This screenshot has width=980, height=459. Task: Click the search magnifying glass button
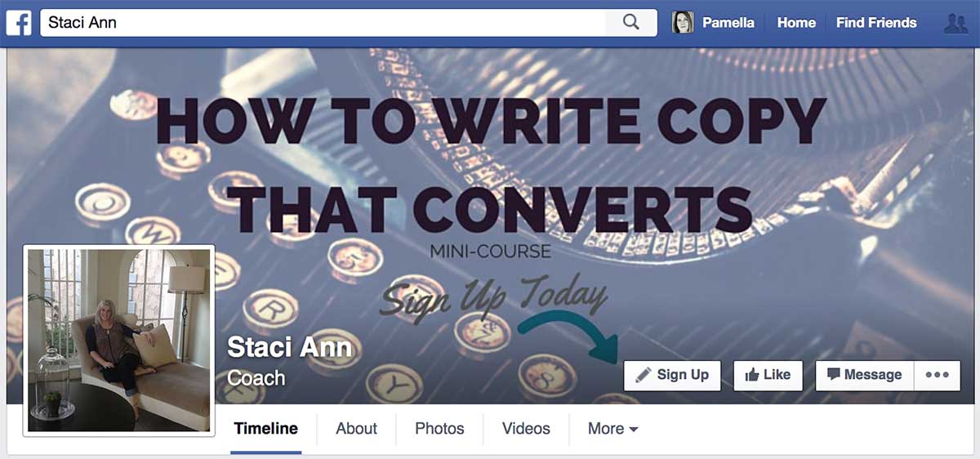(630, 23)
